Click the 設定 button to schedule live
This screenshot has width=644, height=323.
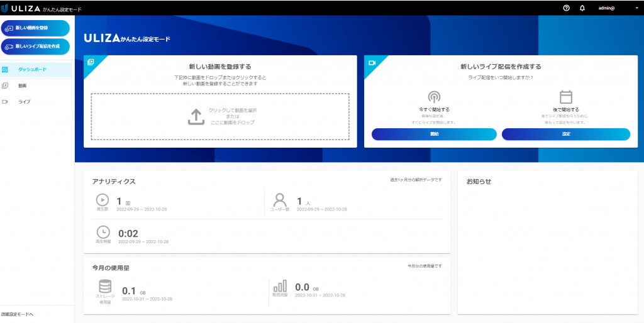click(x=566, y=134)
